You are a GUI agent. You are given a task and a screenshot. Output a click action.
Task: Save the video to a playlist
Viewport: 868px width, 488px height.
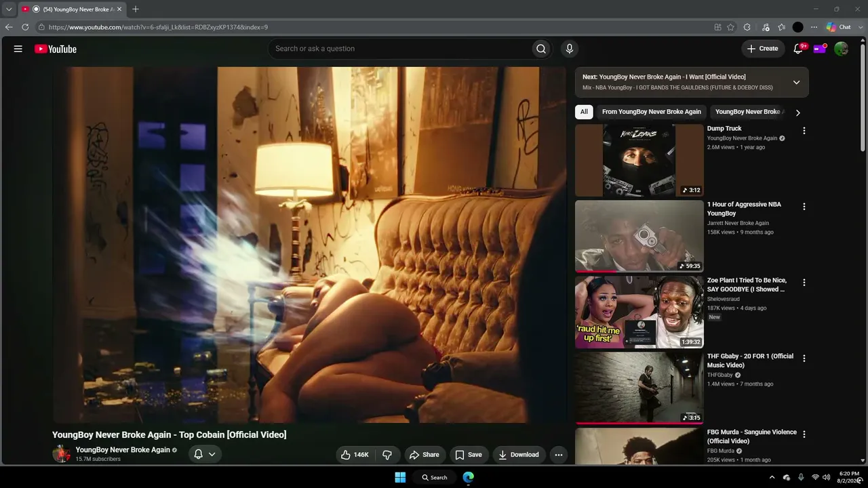tap(469, 455)
